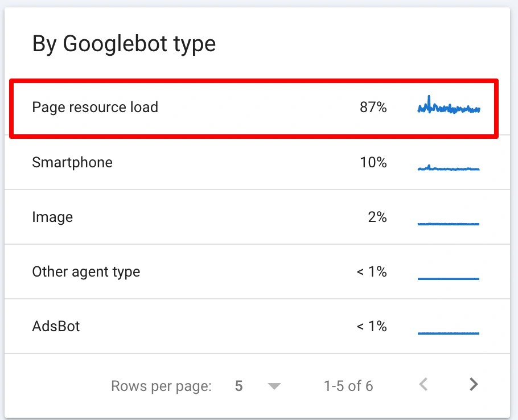Select the Other agent type row
518x420 pixels.
(x=86, y=271)
